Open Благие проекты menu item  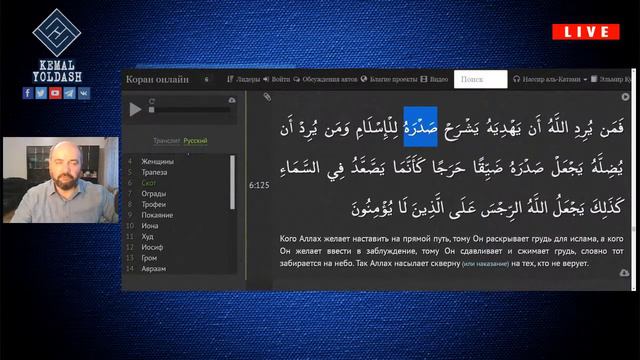point(389,79)
